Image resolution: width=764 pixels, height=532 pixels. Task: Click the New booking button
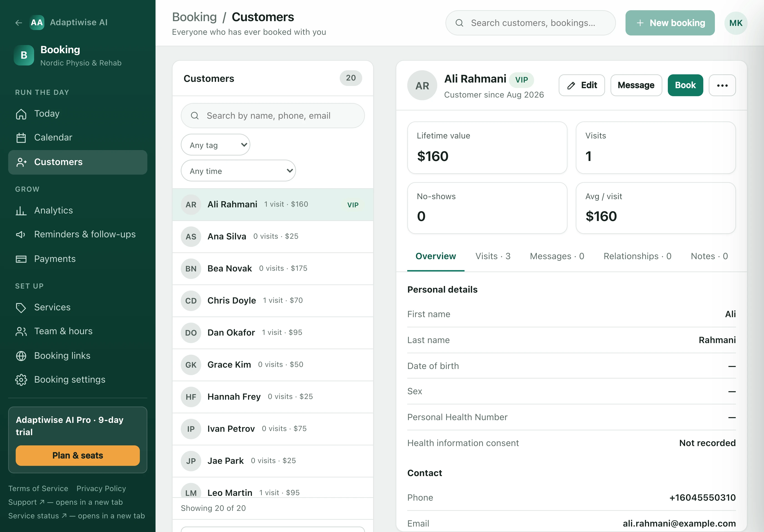coord(670,23)
